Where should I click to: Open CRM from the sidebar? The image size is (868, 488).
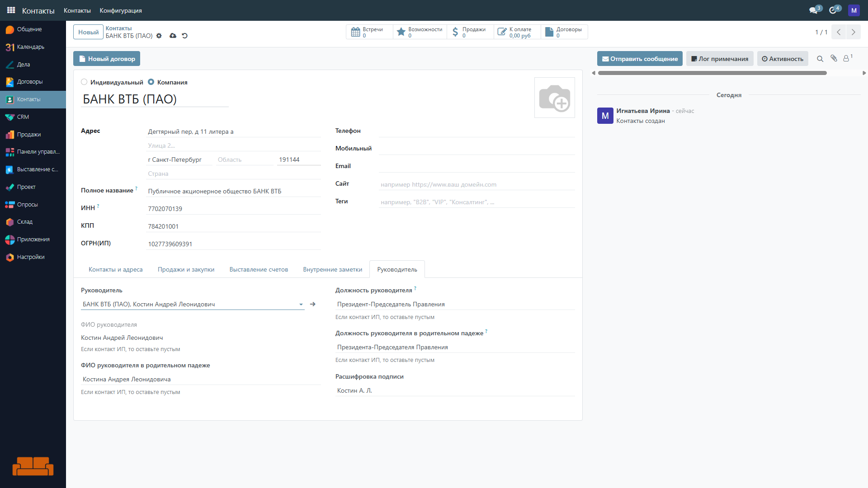[23, 117]
